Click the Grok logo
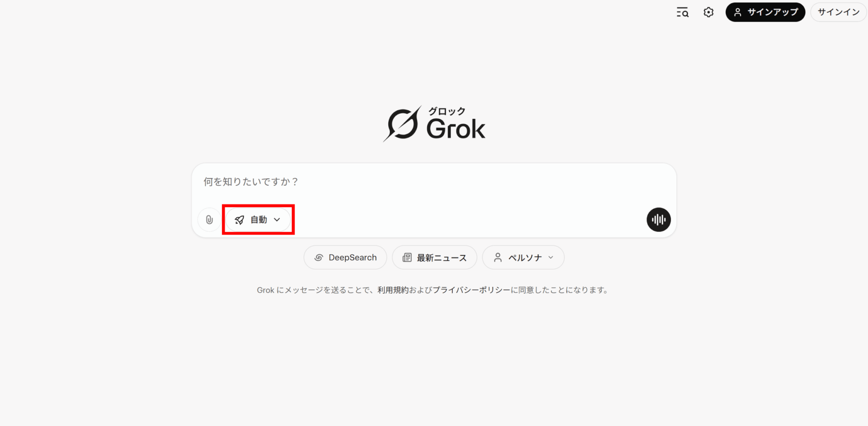This screenshot has height=426, width=868. [x=434, y=123]
